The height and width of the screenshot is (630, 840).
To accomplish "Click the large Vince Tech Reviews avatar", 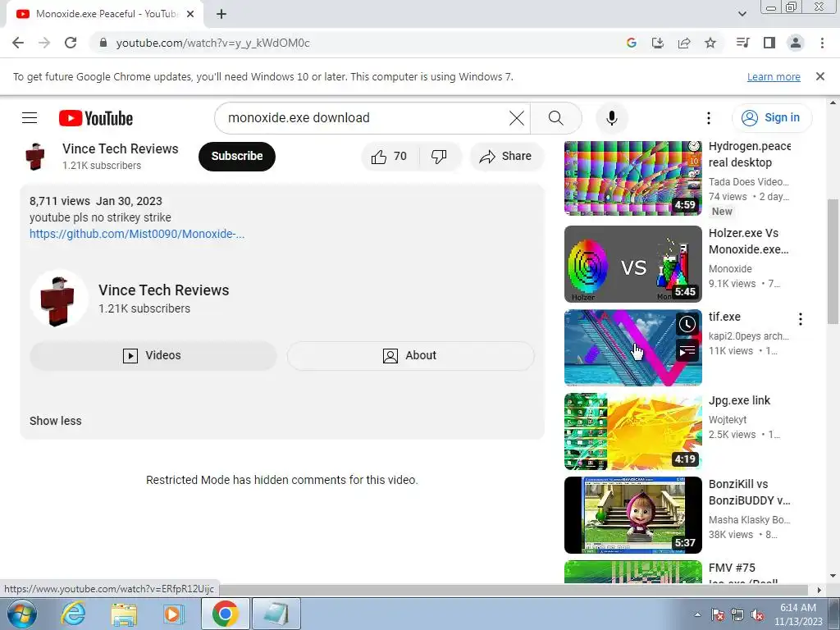I will [x=59, y=299].
